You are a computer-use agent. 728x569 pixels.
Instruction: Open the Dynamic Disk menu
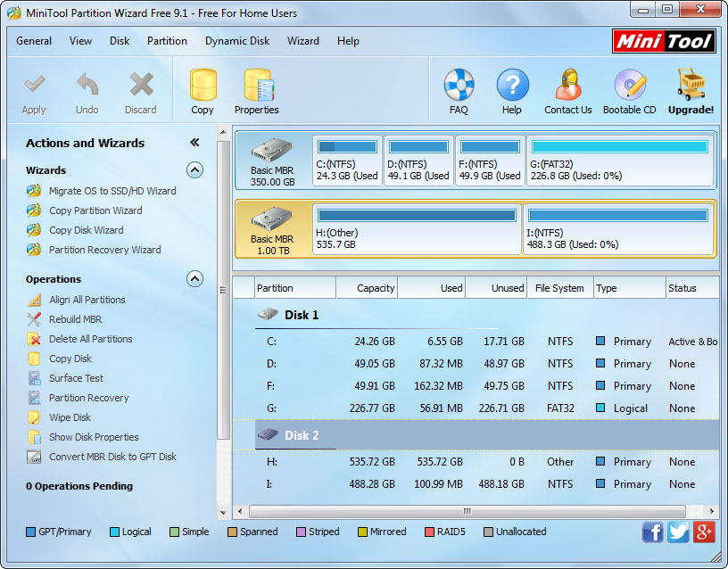click(237, 41)
